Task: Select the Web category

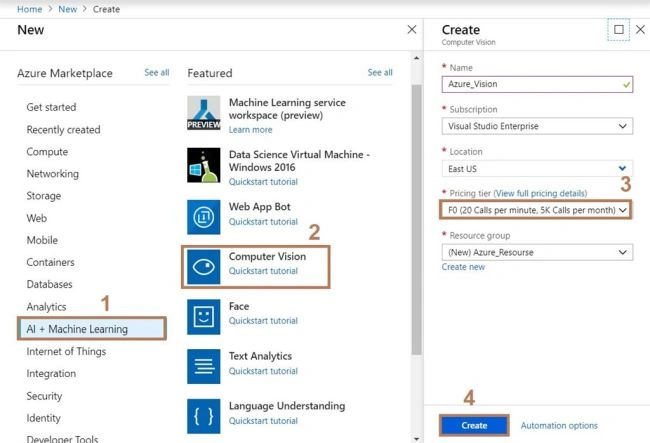Action: pyautogui.click(x=36, y=218)
